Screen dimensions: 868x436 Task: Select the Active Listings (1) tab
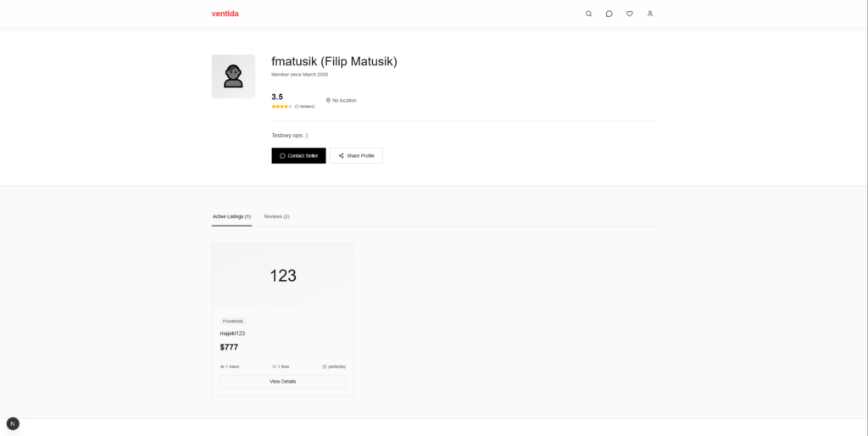coord(231,216)
